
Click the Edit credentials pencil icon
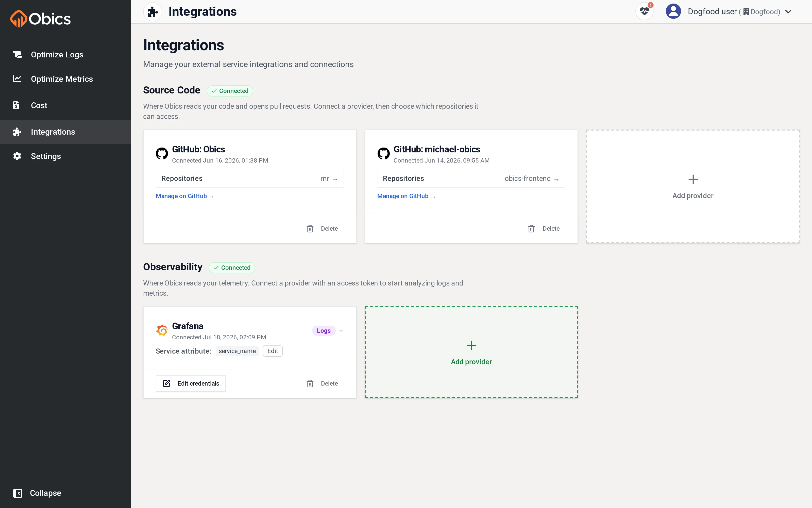[166, 383]
